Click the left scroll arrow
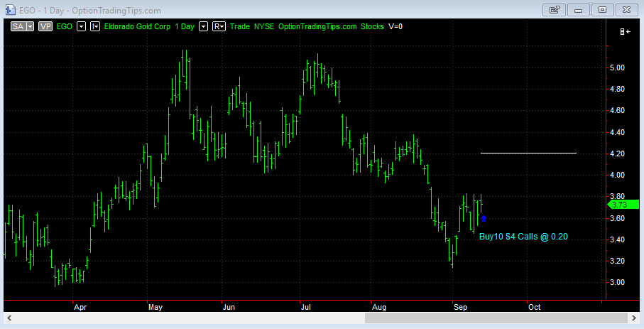 pos(9,318)
